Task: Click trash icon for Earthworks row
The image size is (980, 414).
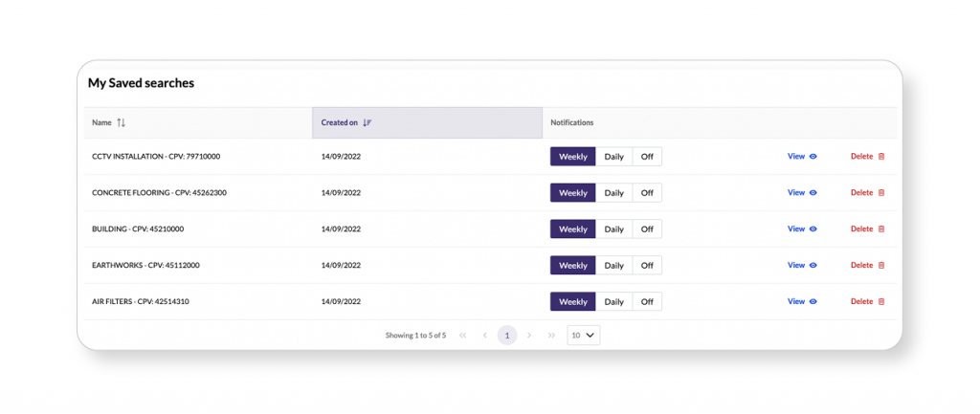Action: click(x=881, y=266)
